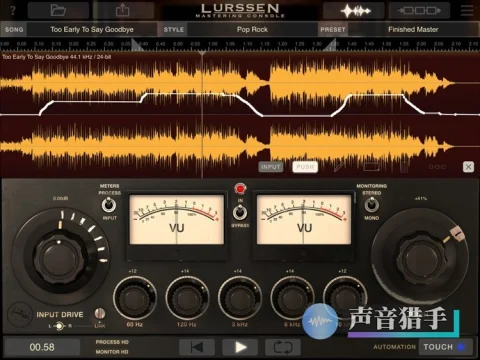Click the trash delete icon
Viewport: 480px width, 360px height.
[404, 167]
